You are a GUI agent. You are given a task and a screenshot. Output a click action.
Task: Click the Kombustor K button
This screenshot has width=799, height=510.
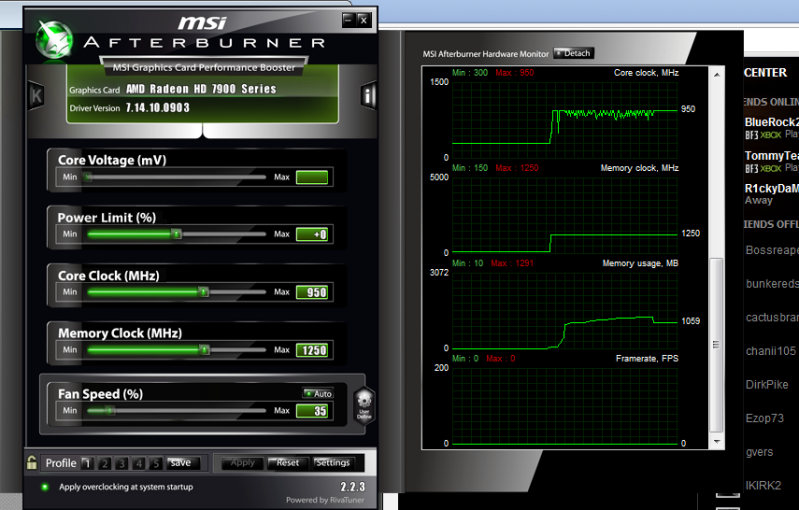coord(36,95)
